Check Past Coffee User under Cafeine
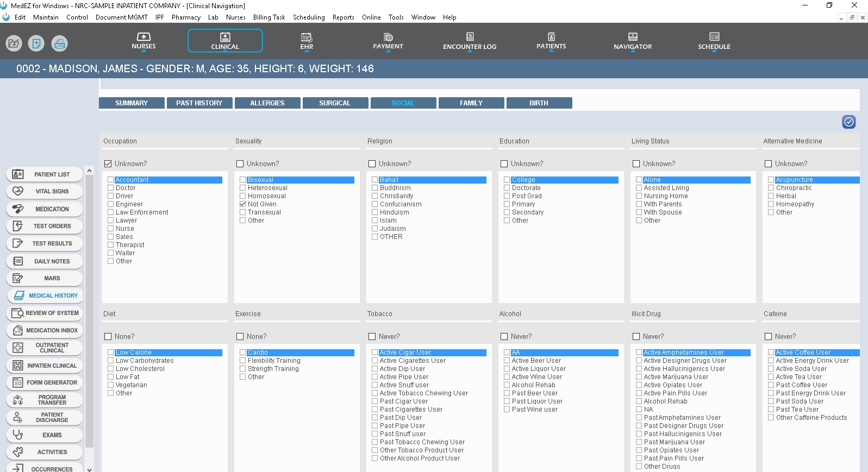 (771, 385)
